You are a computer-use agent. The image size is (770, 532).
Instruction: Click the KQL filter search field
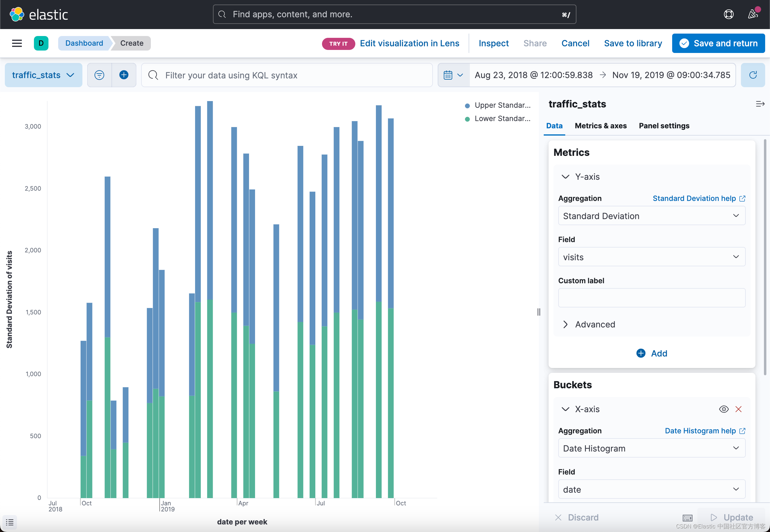click(287, 75)
